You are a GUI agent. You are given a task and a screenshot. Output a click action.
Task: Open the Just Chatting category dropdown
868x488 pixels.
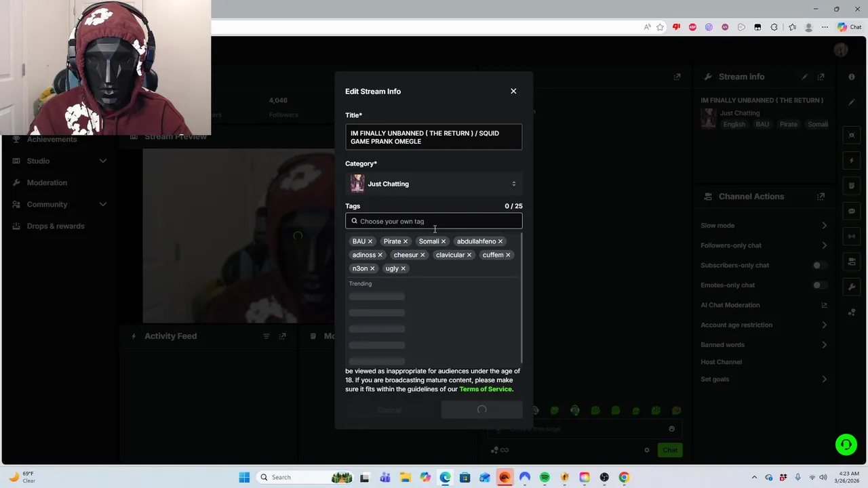pos(433,184)
